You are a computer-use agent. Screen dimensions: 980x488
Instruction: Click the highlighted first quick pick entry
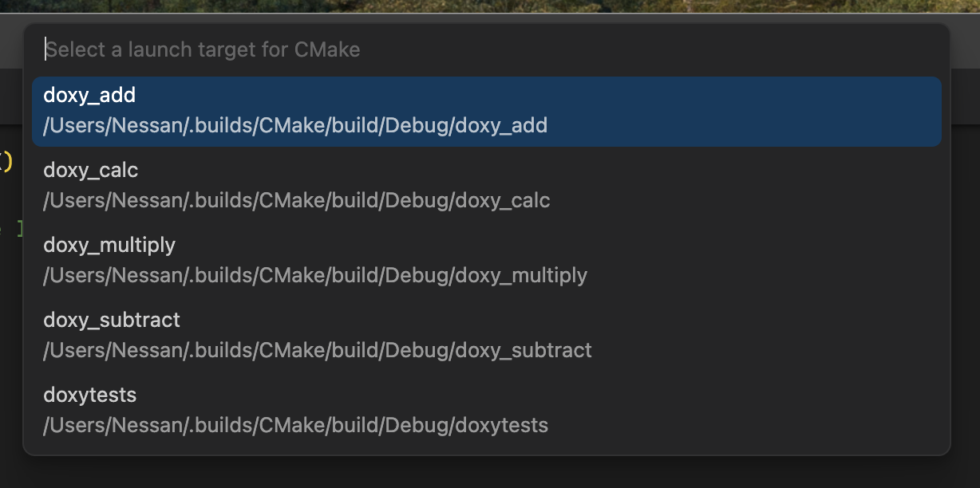[x=487, y=111]
